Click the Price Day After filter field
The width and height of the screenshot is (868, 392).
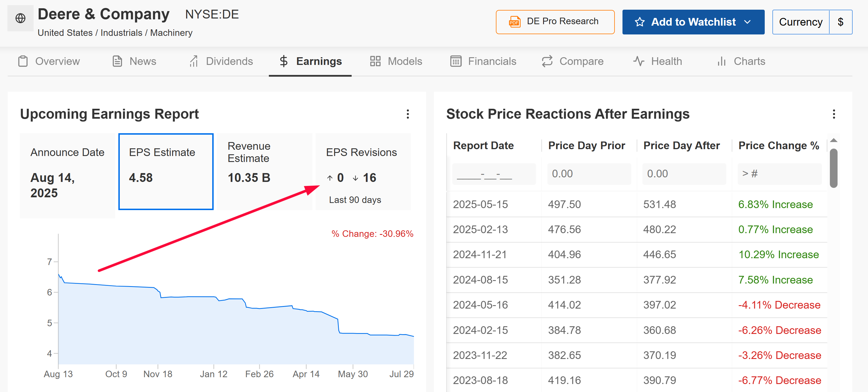pyautogui.click(x=684, y=174)
